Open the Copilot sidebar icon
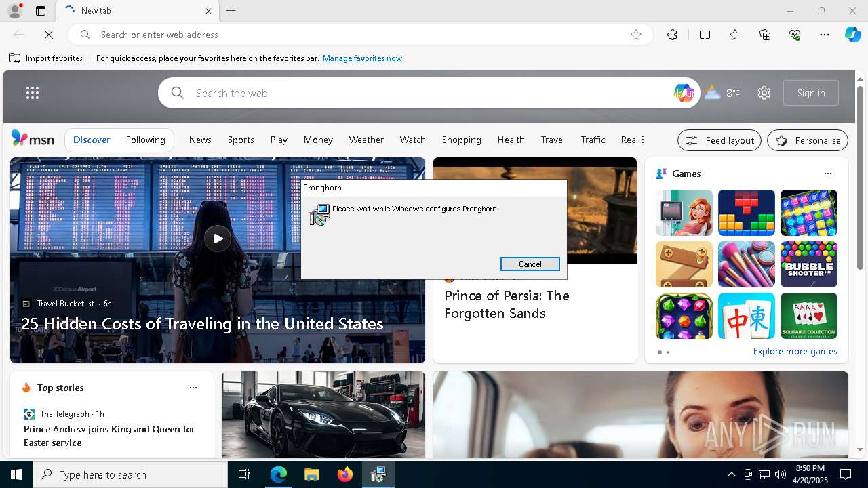868x488 pixels. tap(852, 35)
